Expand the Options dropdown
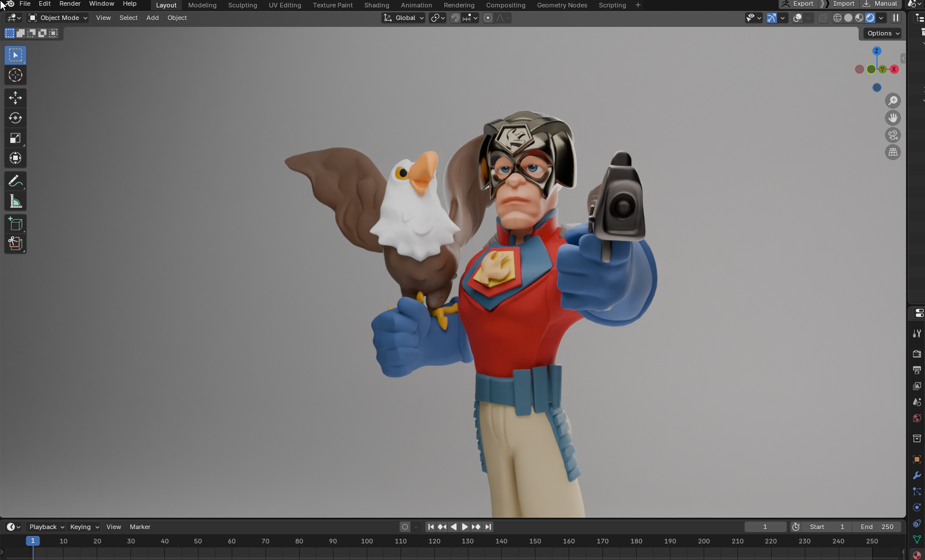 click(883, 33)
